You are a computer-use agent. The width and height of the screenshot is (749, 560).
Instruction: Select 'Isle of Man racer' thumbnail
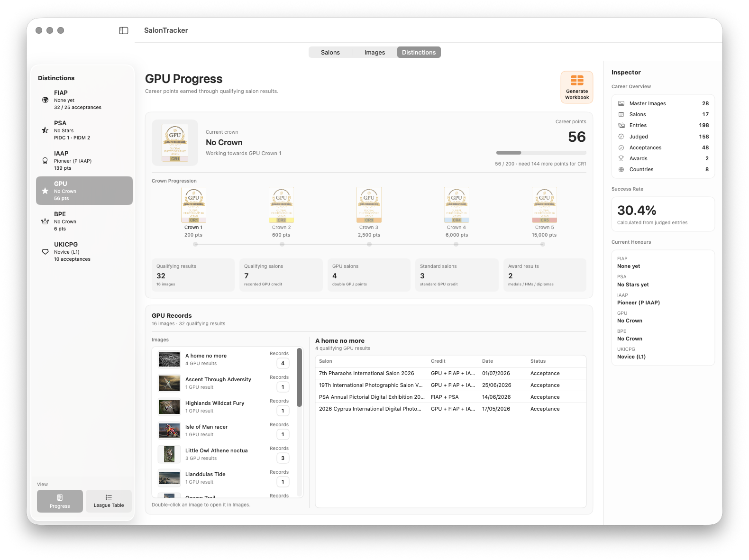[x=169, y=431]
